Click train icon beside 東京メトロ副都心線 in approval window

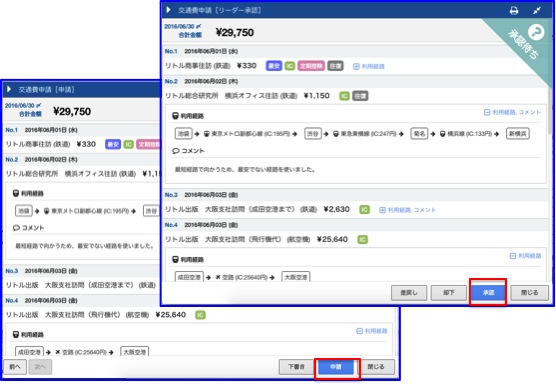point(206,134)
